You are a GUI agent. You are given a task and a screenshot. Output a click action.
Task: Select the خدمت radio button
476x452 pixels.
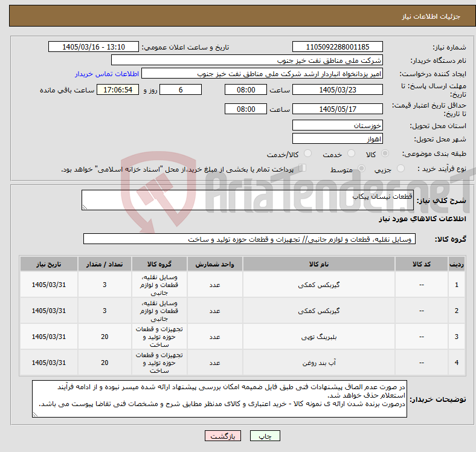pyautogui.click(x=351, y=153)
